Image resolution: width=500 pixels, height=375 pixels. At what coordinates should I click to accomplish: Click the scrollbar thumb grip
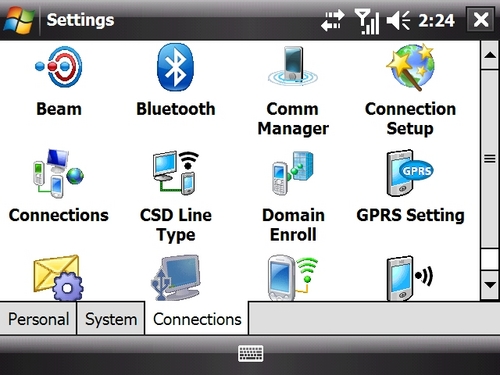(x=490, y=159)
